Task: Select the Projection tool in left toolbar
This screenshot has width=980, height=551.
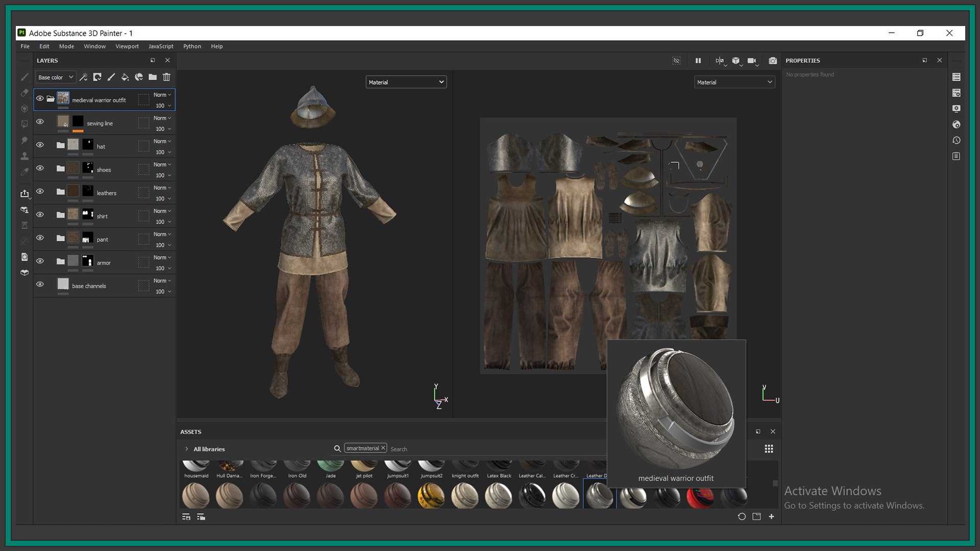Action: coord(24,109)
